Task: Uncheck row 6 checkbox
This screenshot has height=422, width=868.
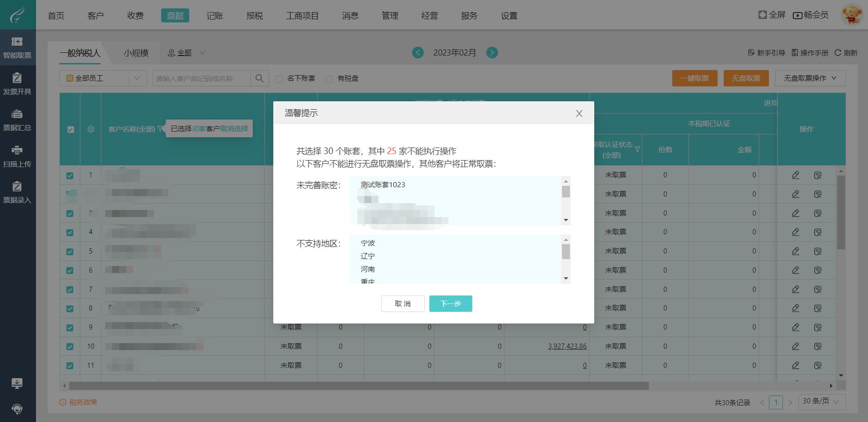Action: (70, 271)
